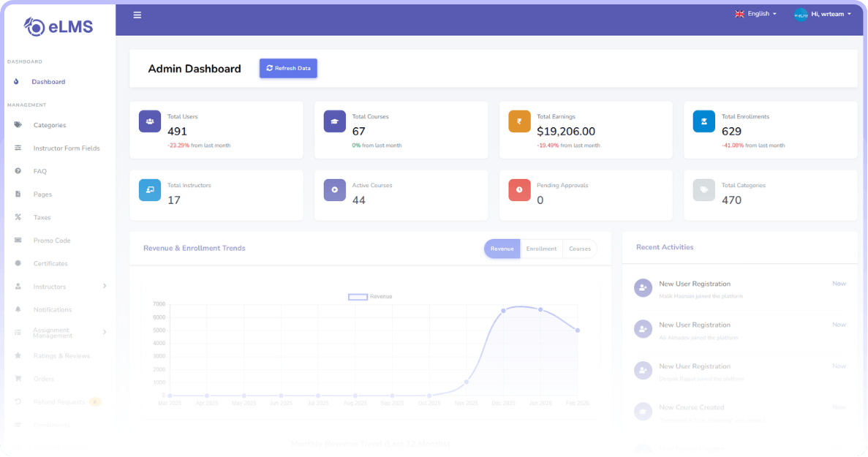Click the Taxes percent icon

click(x=18, y=217)
